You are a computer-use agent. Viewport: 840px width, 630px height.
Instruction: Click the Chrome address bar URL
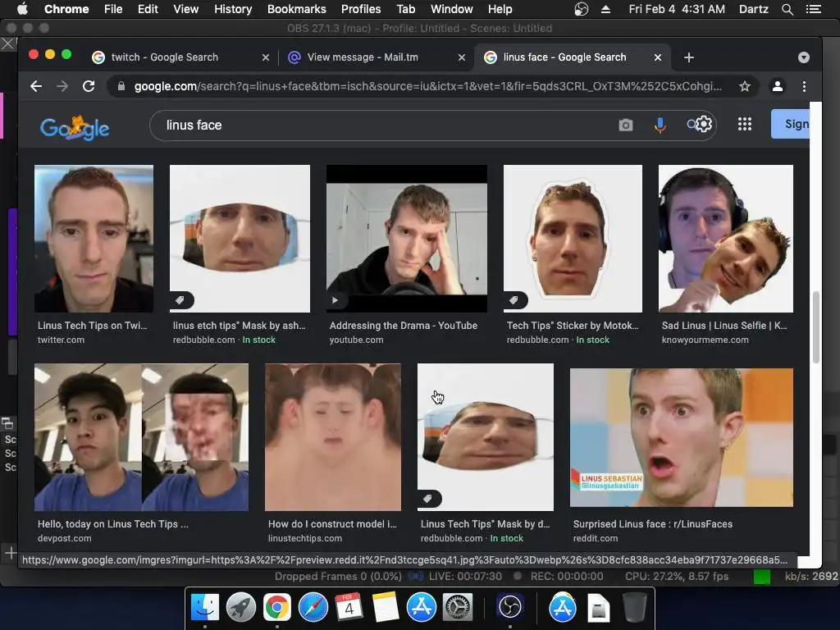[x=427, y=86]
